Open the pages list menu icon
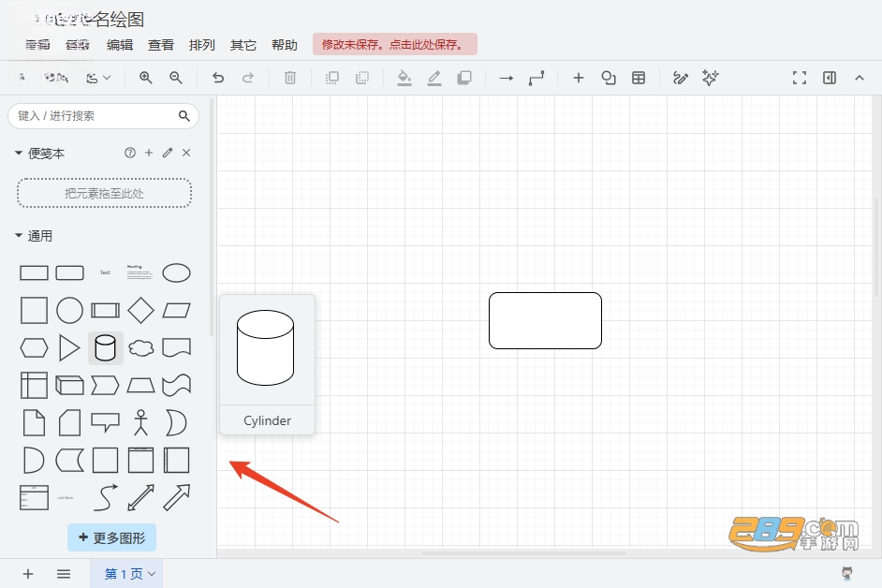The height and width of the screenshot is (588, 882). [64, 574]
